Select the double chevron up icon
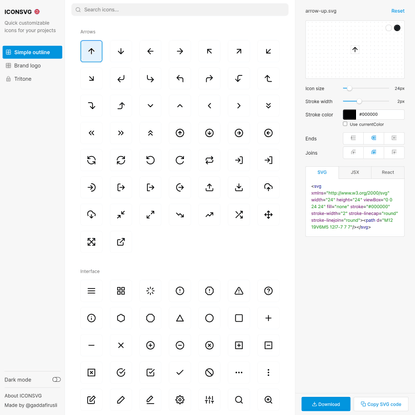The image size is (415, 415). (x=150, y=133)
